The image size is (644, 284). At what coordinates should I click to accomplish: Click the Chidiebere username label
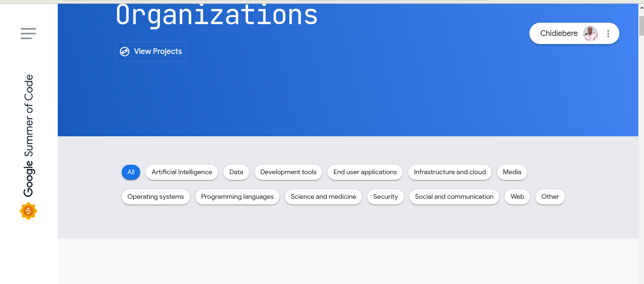(559, 34)
